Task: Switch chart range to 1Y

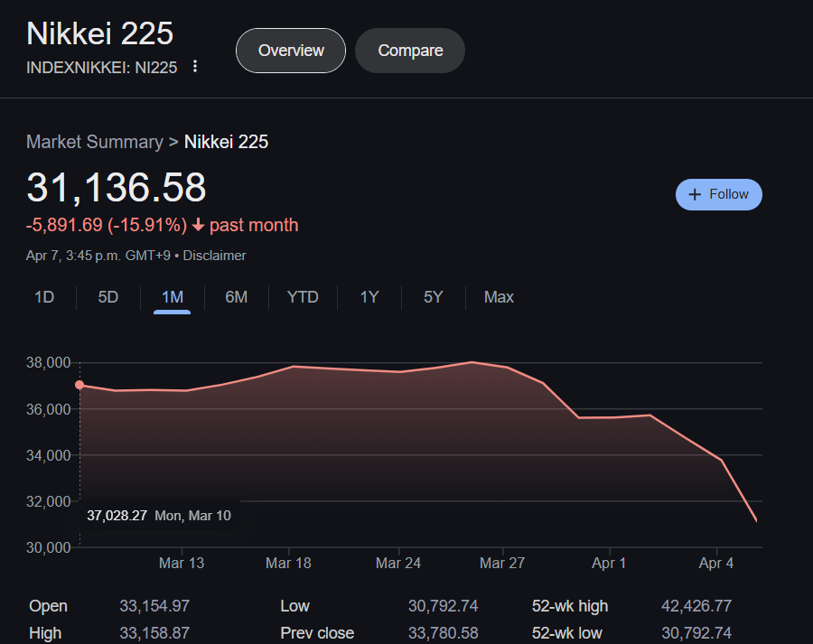Action: click(x=369, y=297)
